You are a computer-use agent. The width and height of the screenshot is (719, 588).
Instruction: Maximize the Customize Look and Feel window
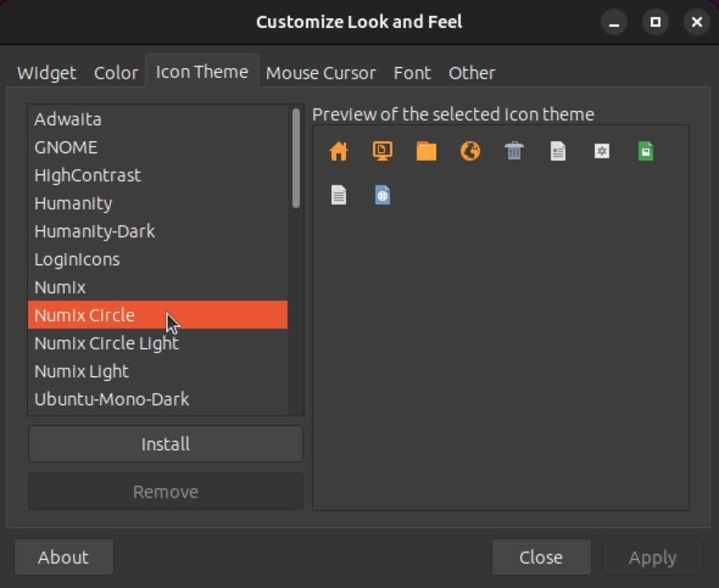(655, 22)
